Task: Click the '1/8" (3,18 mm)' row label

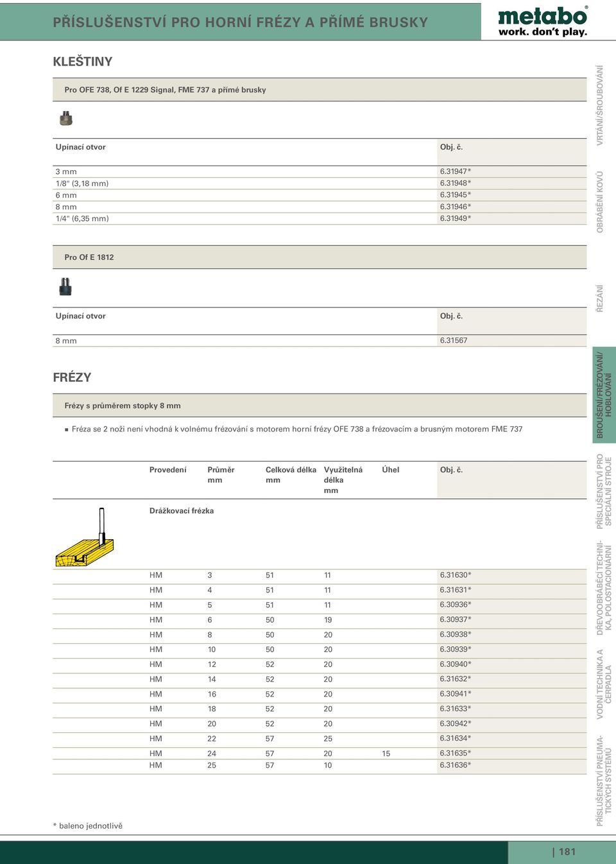Action: pyautogui.click(x=82, y=184)
